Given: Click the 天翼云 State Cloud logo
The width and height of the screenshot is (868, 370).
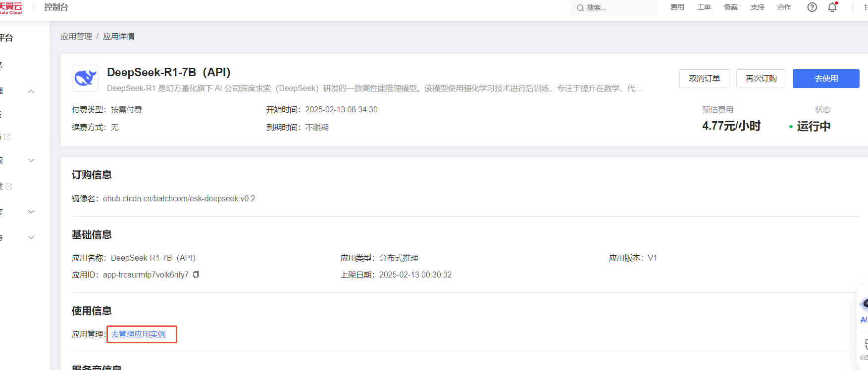Looking at the screenshot, I should [11, 7].
